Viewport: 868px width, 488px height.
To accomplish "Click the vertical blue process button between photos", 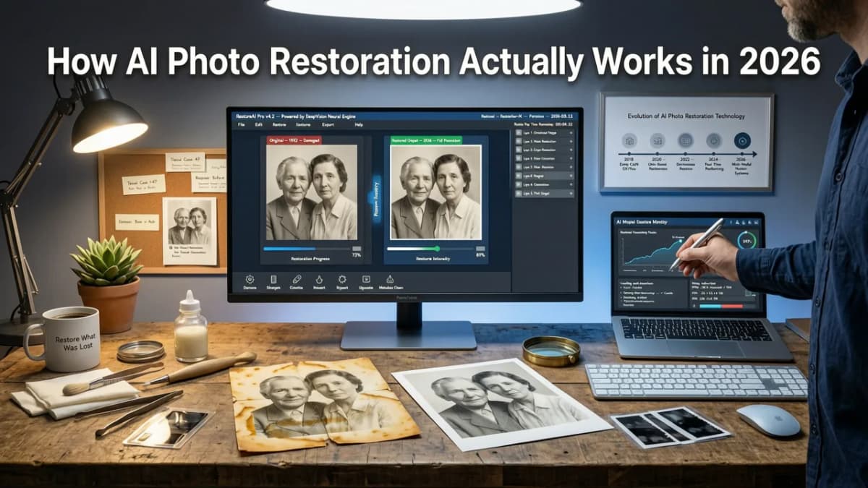I will click(x=377, y=200).
